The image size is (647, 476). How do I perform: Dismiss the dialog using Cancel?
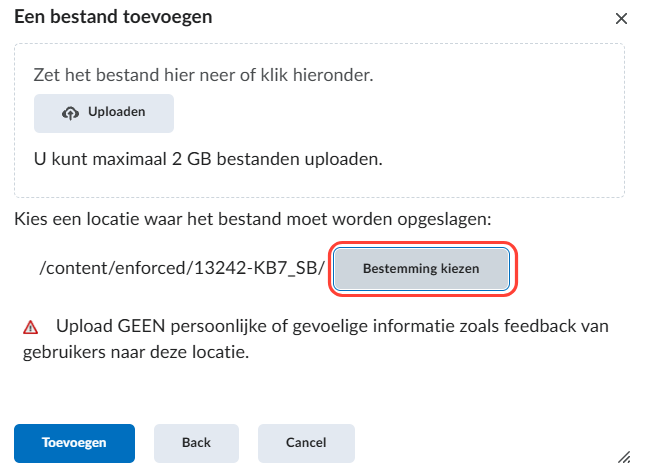306,443
